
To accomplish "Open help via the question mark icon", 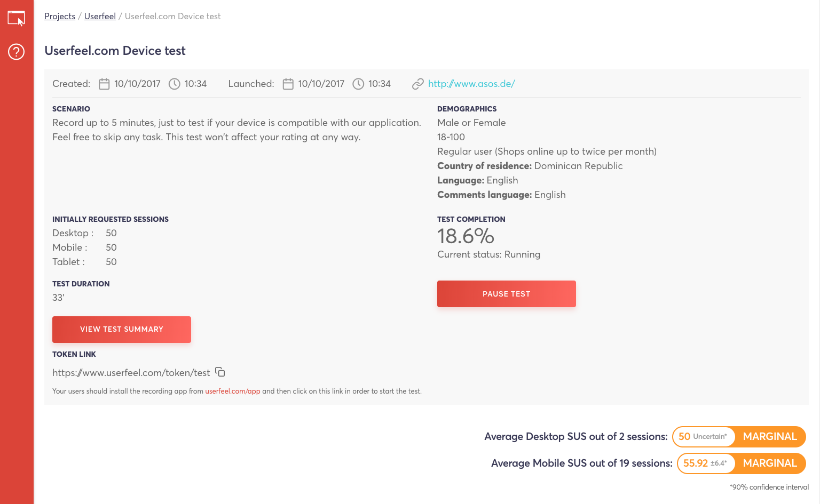I will point(17,52).
